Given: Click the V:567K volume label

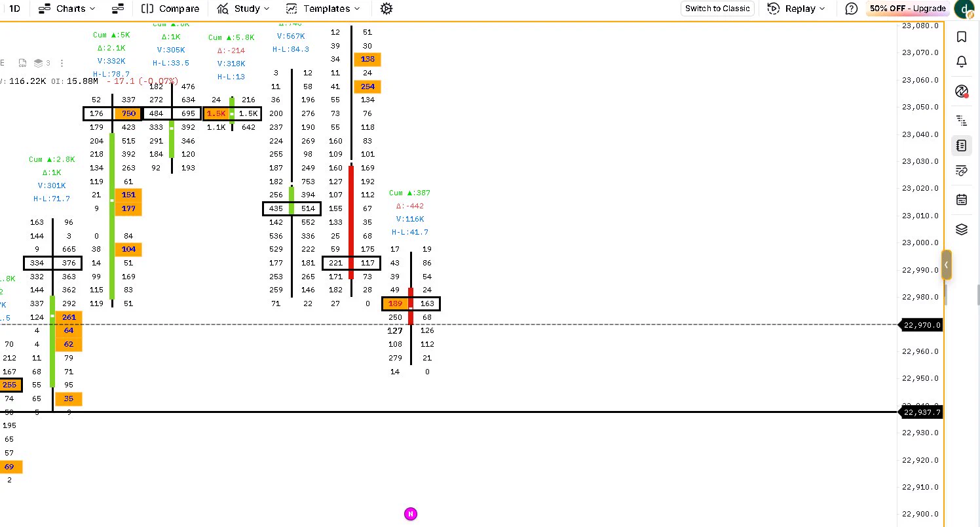Looking at the screenshot, I should [x=291, y=37].
